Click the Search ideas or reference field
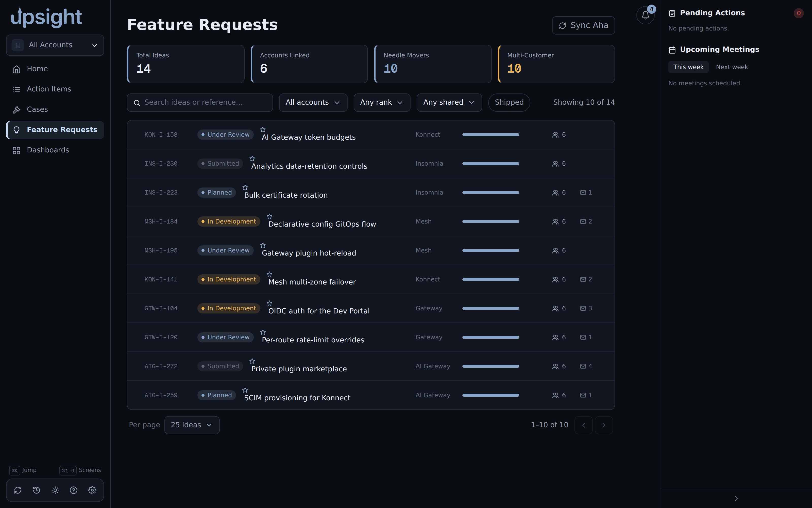The image size is (812, 508). point(200,102)
